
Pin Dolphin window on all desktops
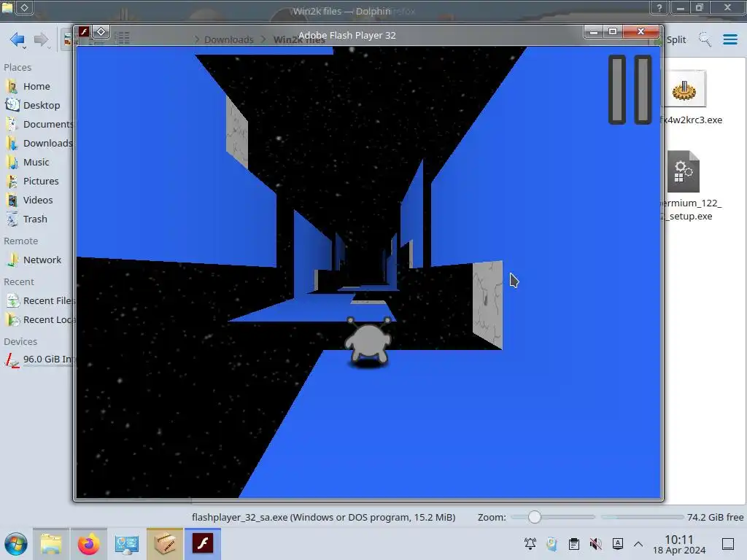[x=24, y=7]
